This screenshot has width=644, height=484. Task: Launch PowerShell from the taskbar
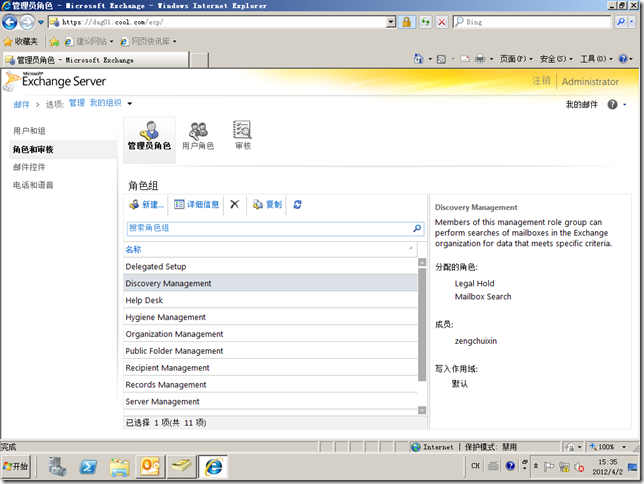[x=88, y=466]
